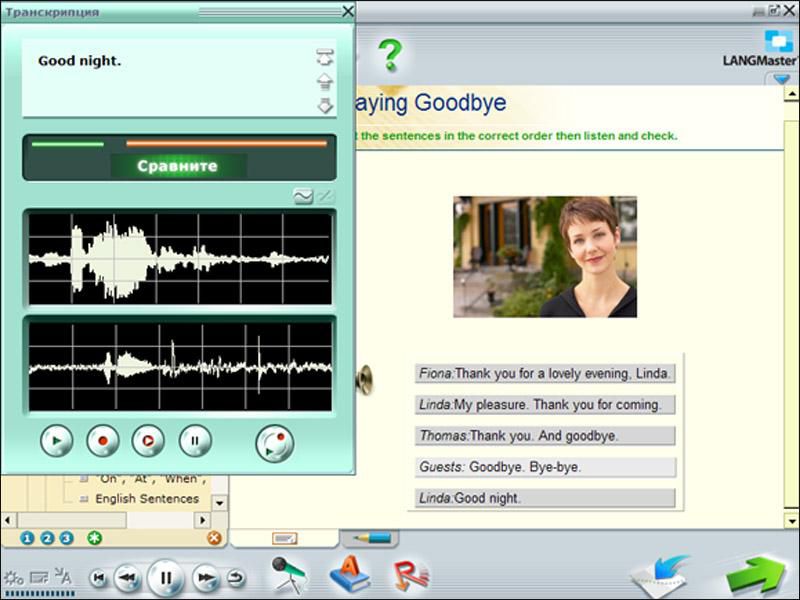The image size is (800, 600).
Task: Select the sentence 'Linda: My pleasure. Thank you for coming.'
Action: [x=545, y=405]
